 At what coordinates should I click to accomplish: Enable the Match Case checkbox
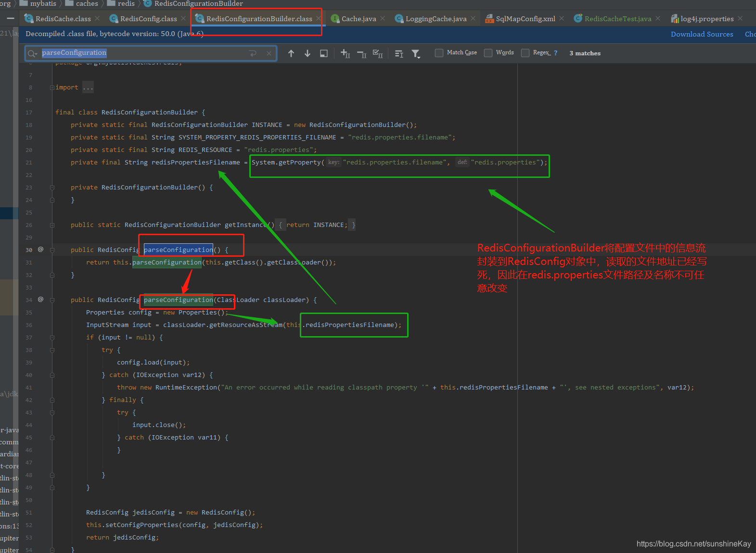(439, 53)
